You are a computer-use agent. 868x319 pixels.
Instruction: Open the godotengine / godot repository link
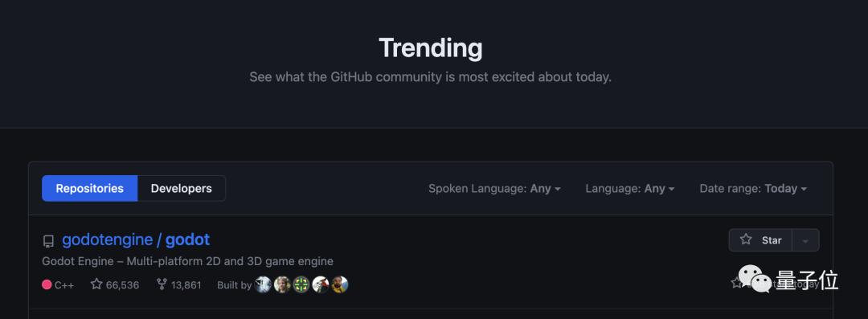click(x=136, y=239)
